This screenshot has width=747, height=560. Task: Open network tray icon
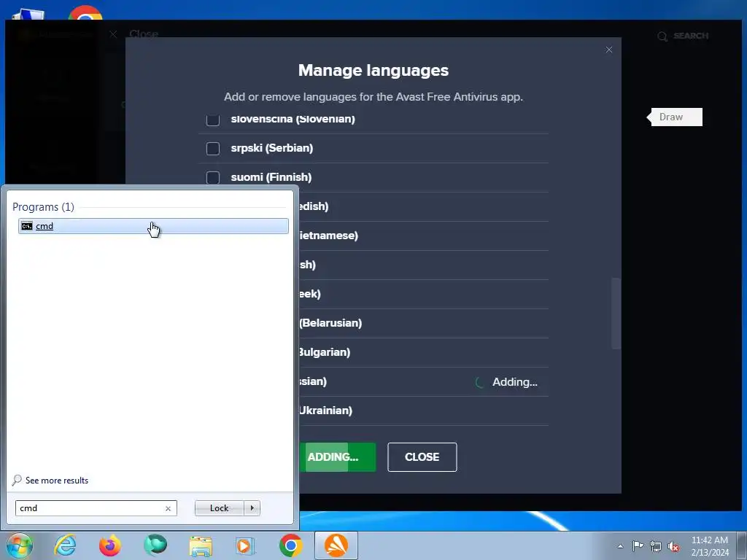click(x=656, y=546)
